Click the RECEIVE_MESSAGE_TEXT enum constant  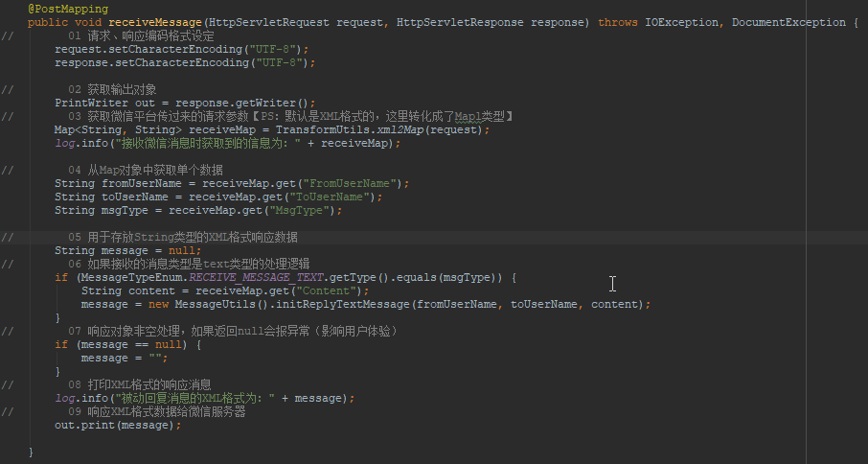coord(256,277)
